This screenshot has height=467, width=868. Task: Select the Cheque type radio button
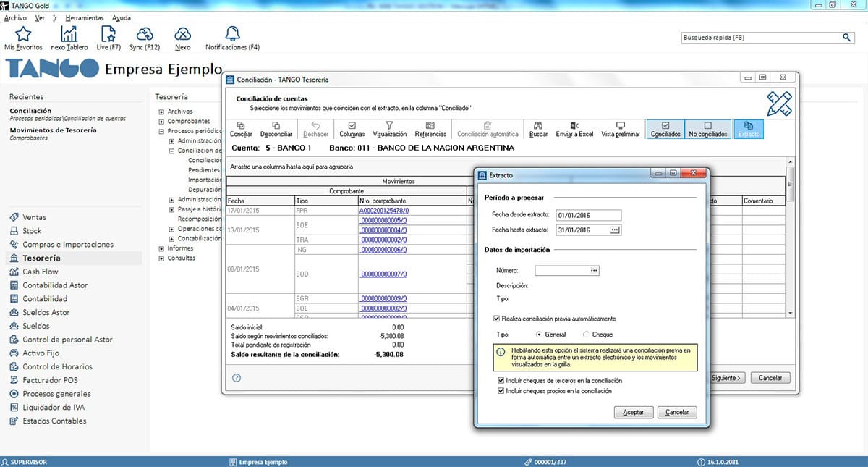click(586, 335)
